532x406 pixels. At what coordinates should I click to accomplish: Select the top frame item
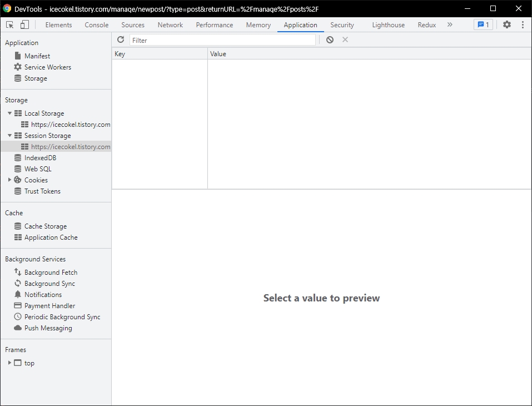29,363
